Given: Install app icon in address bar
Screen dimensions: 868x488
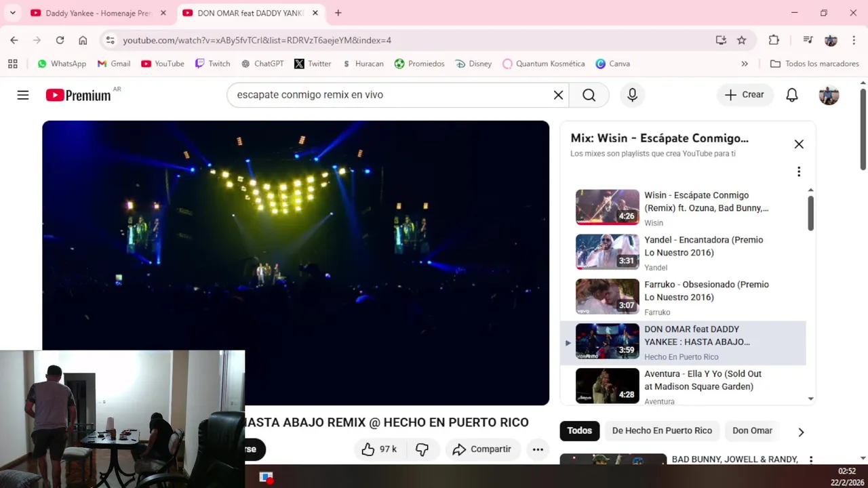Looking at the screenshot, I should [721, 40].
